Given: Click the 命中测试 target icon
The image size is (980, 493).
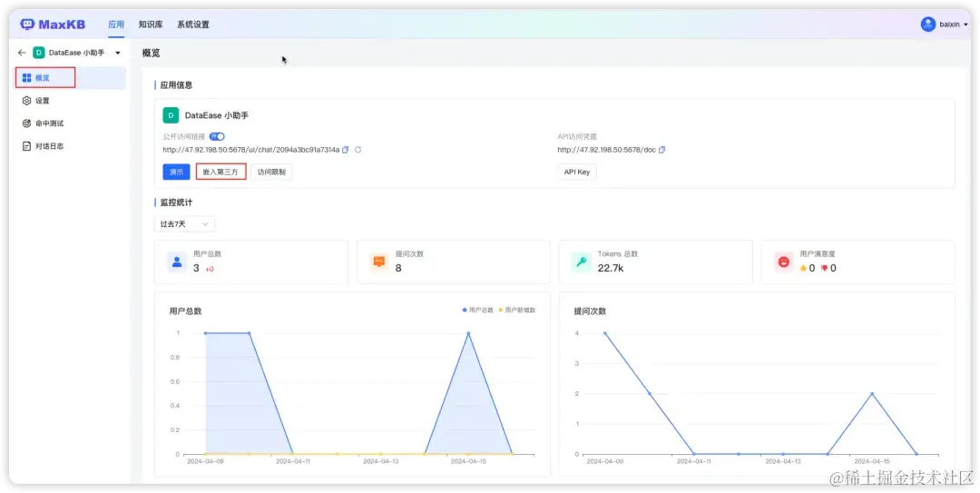Looking at the screenshot, I should [x=26, y=123].
